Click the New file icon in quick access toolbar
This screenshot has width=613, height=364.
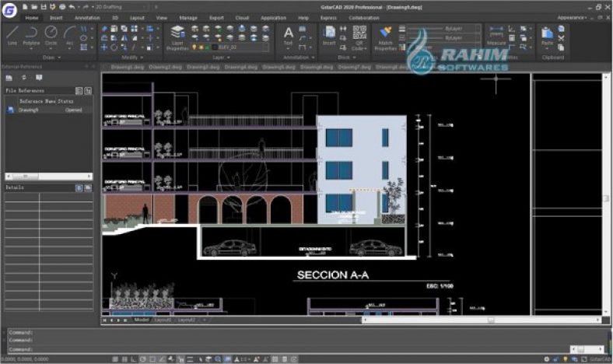click(x=25, y=7)
